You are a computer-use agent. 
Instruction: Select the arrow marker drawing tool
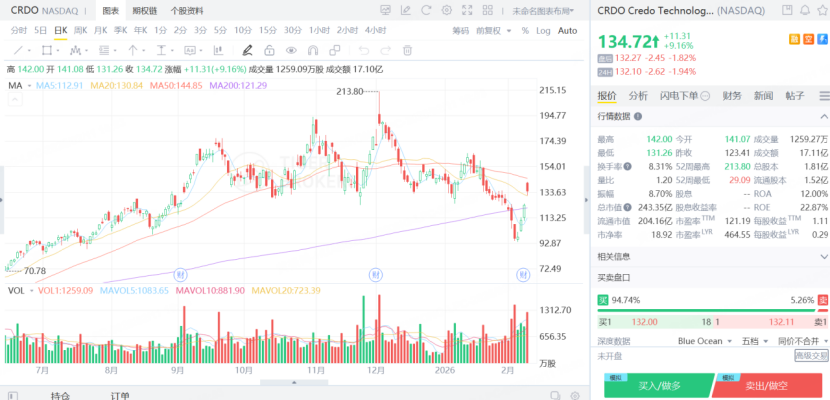[x=132, y=51]
